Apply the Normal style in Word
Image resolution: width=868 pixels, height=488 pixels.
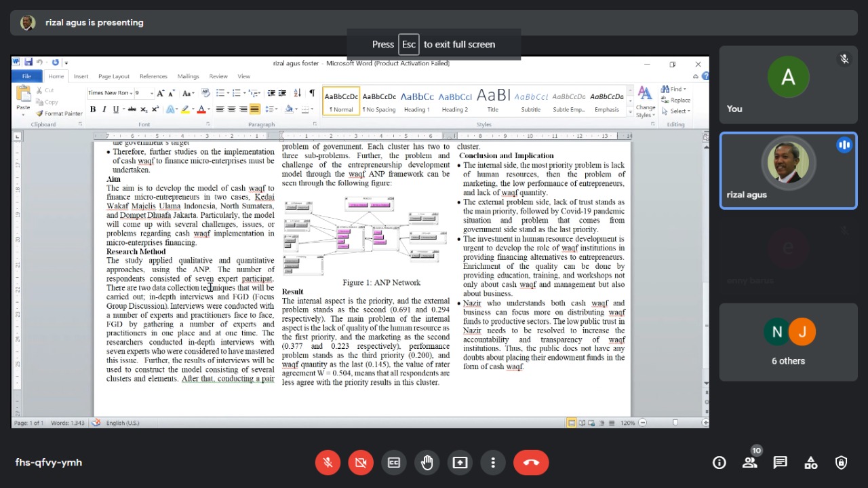pos(341,101)
